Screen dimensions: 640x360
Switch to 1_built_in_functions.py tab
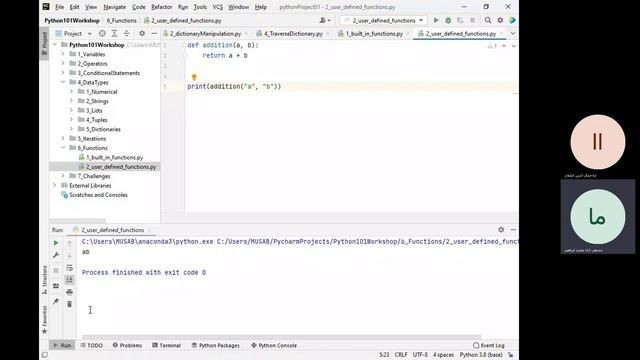coord(374,33)
